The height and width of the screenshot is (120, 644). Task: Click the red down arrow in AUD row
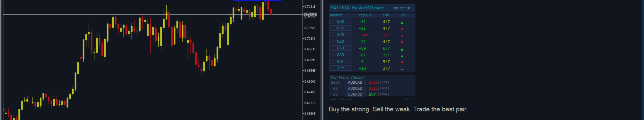[402, 36]
